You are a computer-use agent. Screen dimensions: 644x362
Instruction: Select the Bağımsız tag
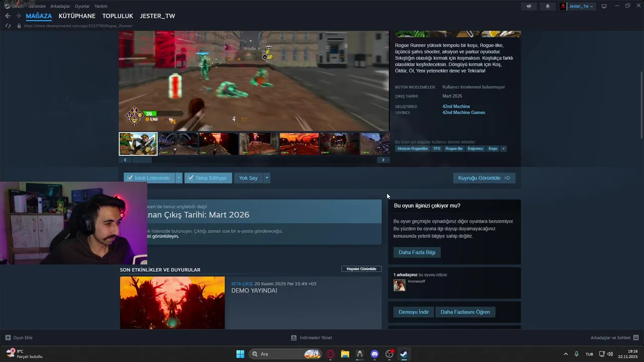click(x=475, y=149)
